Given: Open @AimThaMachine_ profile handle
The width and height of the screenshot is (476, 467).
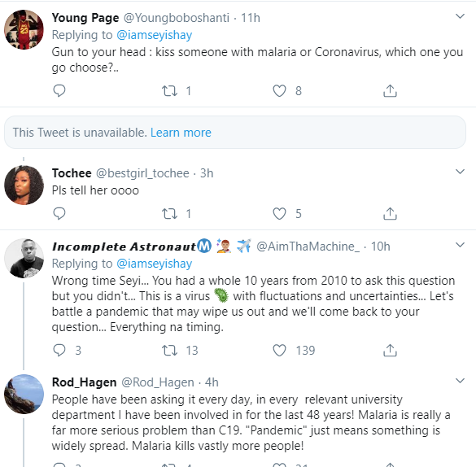Looking at the screenshot, I should tap(308, 247).
